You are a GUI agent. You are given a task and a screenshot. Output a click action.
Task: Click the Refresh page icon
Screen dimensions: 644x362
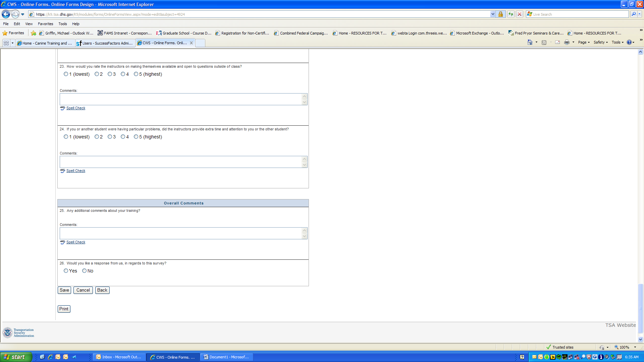511,14
